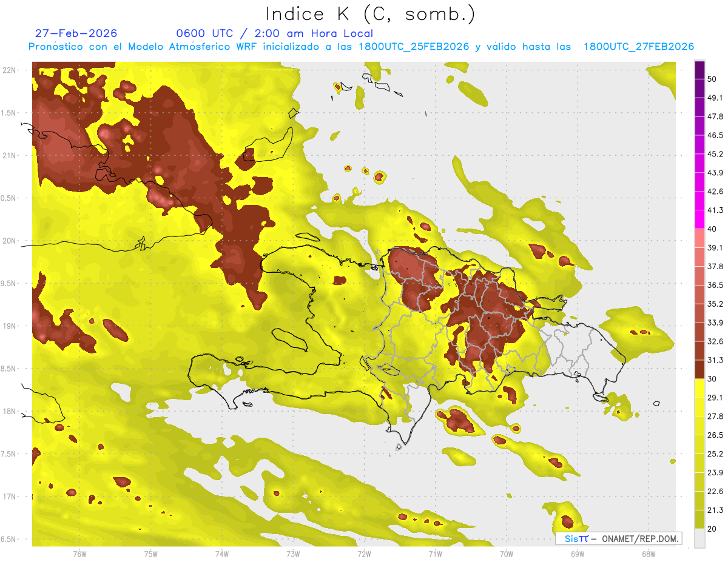Select colorbar label "25.2"
This screenshot has width=728, height=562.
pos(715,454)
